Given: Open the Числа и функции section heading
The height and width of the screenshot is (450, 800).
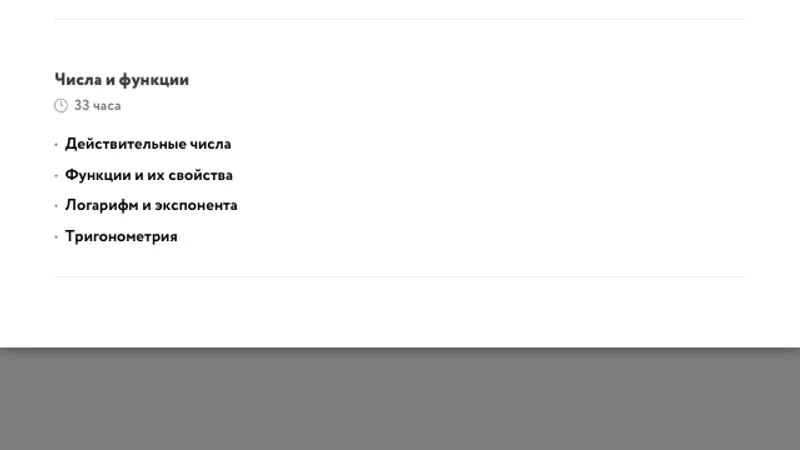Looking at the screenshot, I should tap(121, 80).
